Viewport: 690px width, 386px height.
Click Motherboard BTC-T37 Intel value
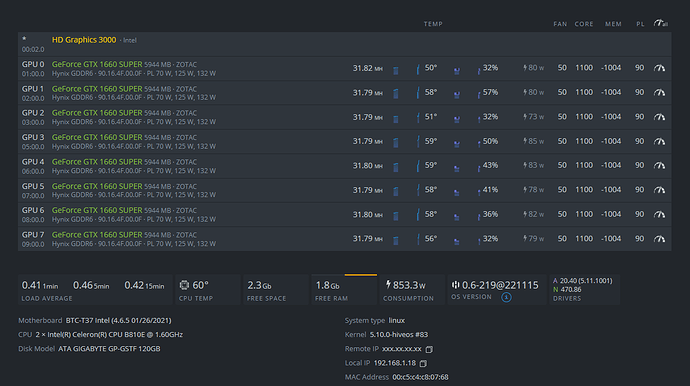118,320
